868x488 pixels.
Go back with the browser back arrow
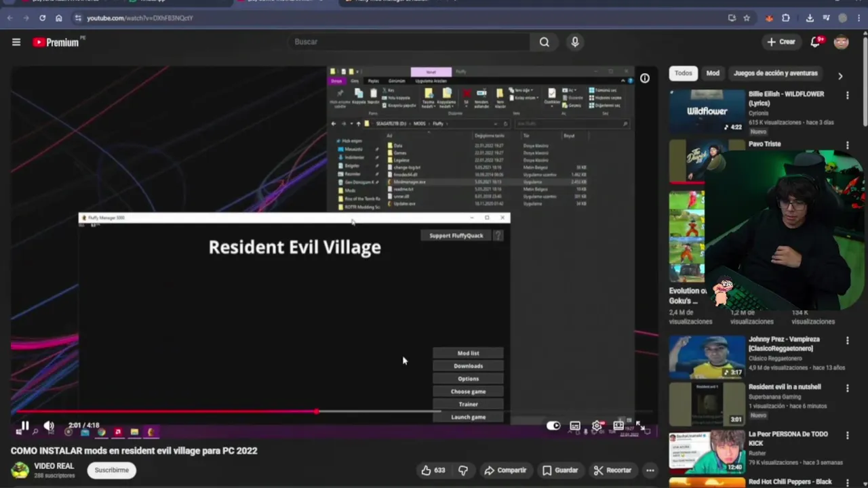tap(9, 18)
